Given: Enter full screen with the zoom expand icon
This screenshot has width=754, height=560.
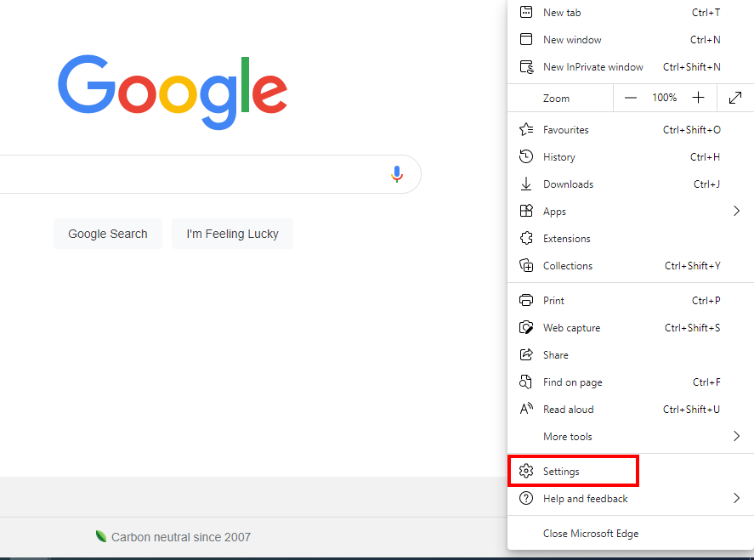Looking at the screenshot, I should 735,98.
